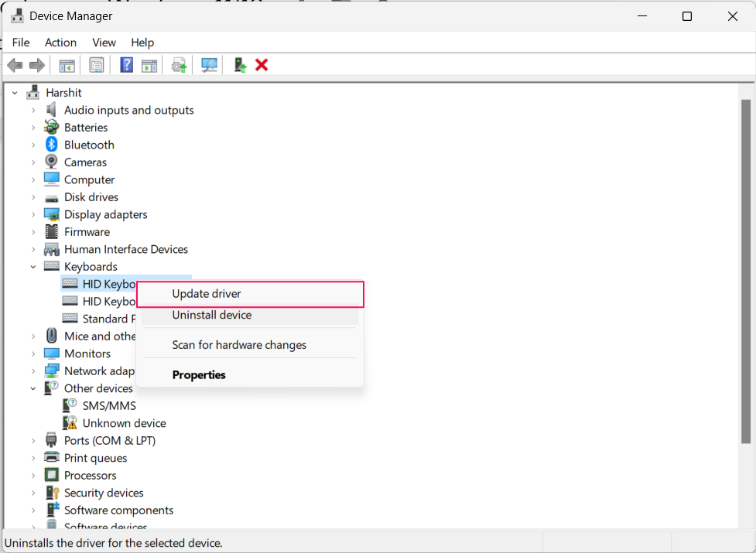
Task: Click the Unknown device warning icon
Action: pyautogui.click(x=70, y=423)
